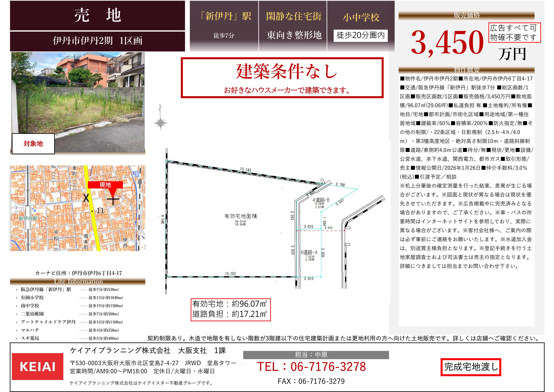Click the 対象地 label on photo
This screenshot has height=392, width=554.
[x=33, y=144]
